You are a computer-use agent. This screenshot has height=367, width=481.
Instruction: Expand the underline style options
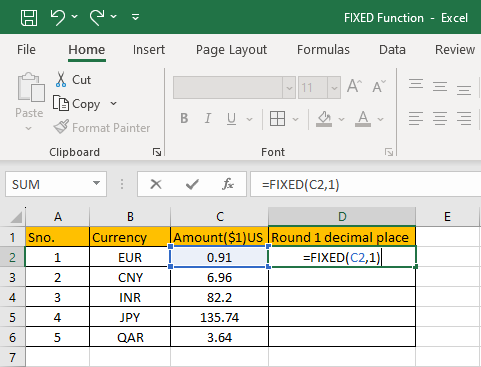click(249, 119)
